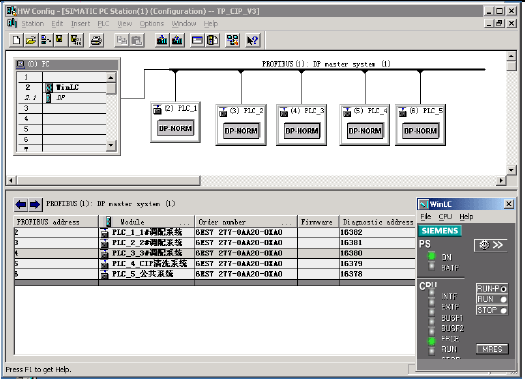Open the CPU menu in WinLC
This screenshot has width=525, height=379.
445,217
